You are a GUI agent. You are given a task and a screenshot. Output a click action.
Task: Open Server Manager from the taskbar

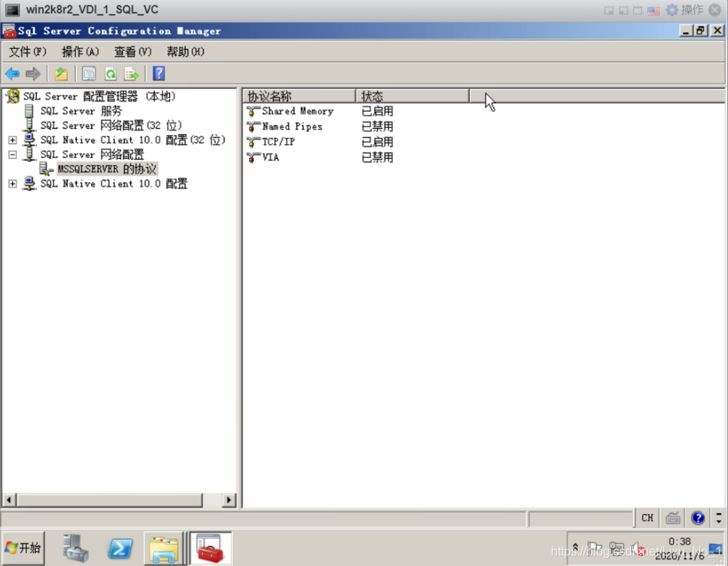pyautogui.click(x=76, y=548)
